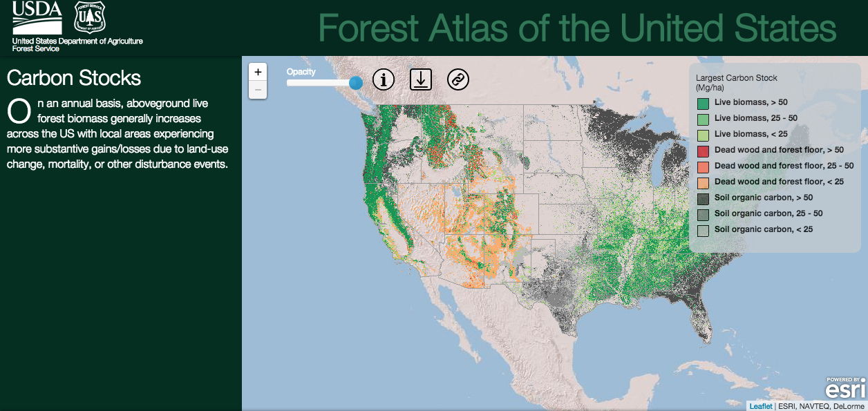Select Dead wood and forest floor < 25 swatch
This screenshot has height=411, width=868.
[x=703, y=182]
